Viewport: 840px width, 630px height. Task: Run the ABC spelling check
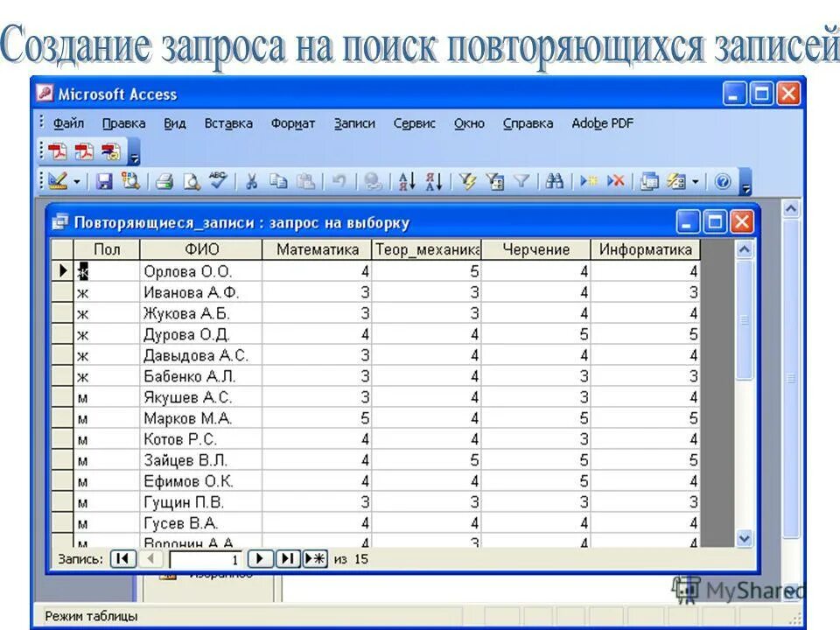tap(218, 180)
